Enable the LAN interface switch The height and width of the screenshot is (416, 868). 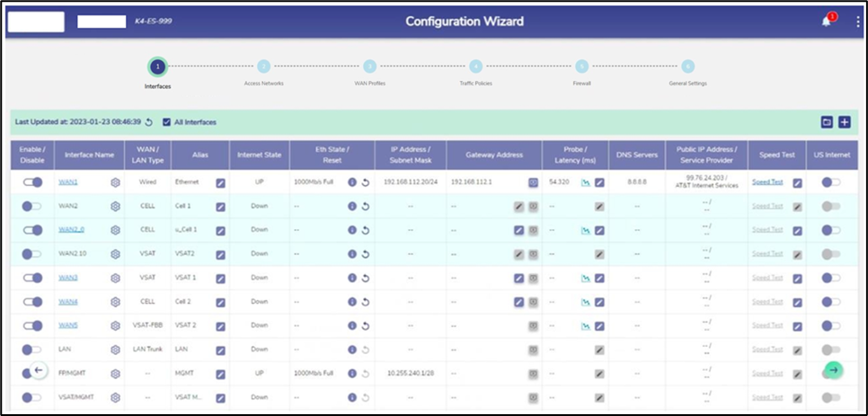[x=32, y=349]
